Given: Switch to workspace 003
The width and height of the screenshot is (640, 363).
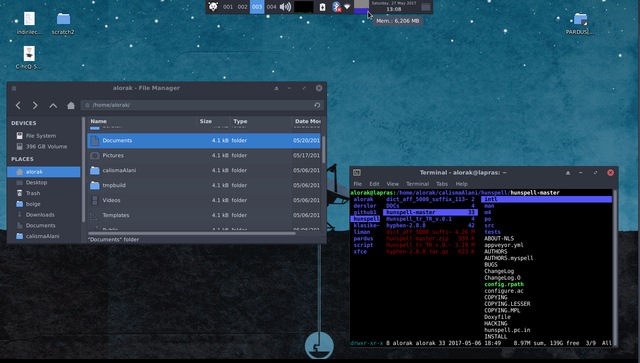Looking at the screenshot, I should click(x=257, y=7).
